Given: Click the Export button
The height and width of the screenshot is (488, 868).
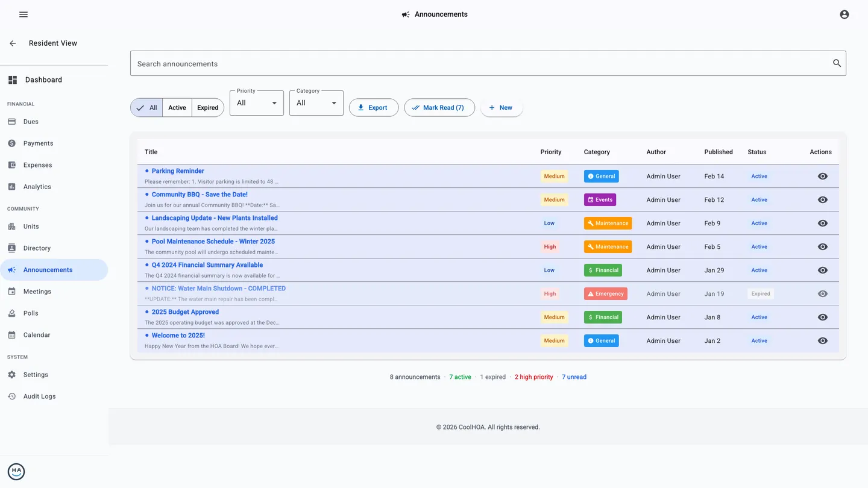Looking at the screenshot, I should [x=374, y=108].
